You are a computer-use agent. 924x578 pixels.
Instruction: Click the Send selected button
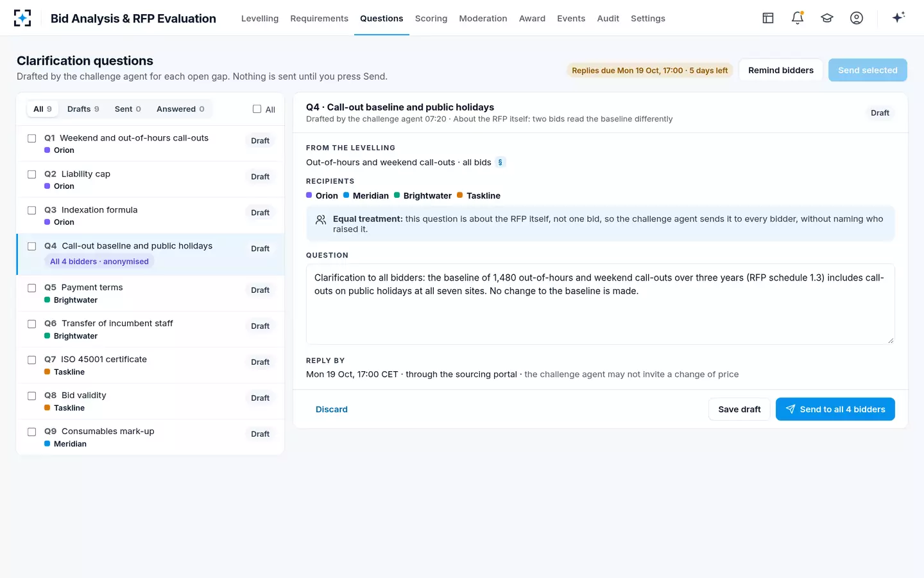tap(868, 70)
